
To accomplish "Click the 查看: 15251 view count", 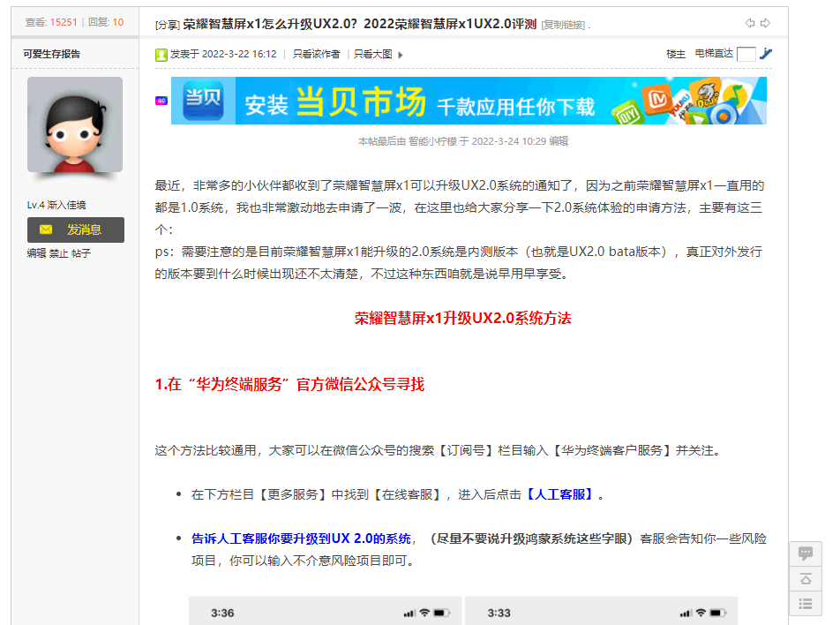I will (51, 23).
